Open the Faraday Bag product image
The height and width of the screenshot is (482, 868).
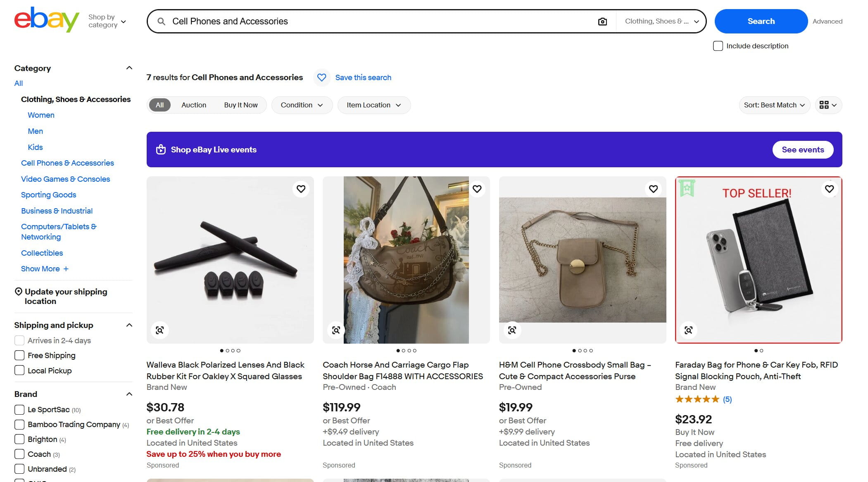click(x=759, y=260)
